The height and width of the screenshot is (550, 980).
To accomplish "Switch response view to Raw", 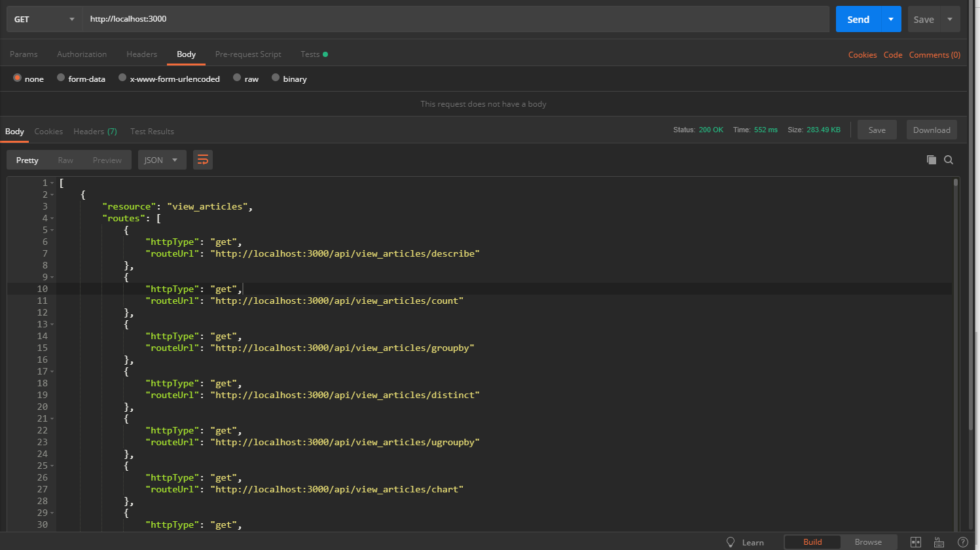I will pos(65,160).
